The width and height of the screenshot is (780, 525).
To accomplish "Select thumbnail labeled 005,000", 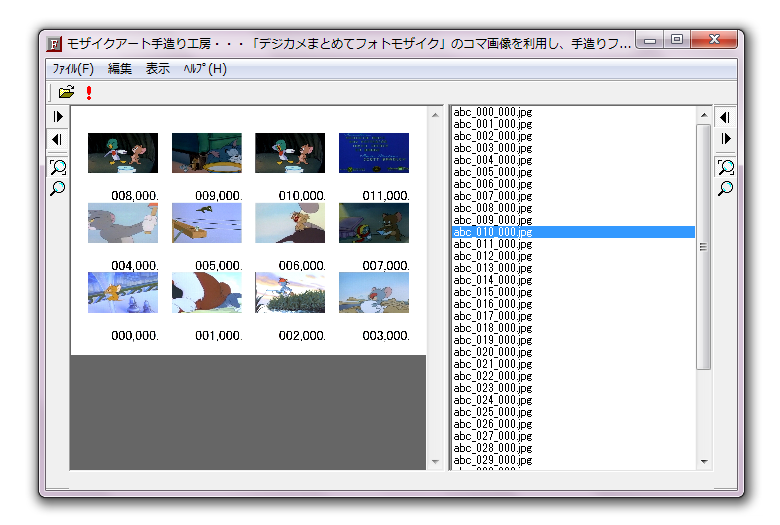I will (207, 223).
